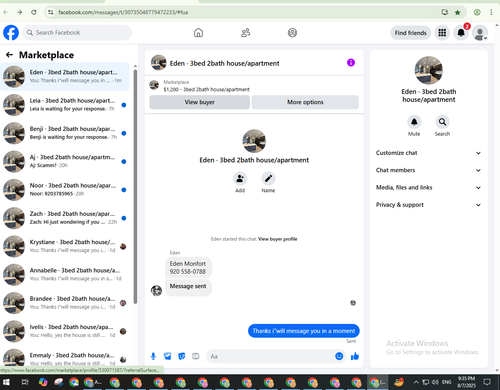Mute the Eden conversation

coord(414,122)
